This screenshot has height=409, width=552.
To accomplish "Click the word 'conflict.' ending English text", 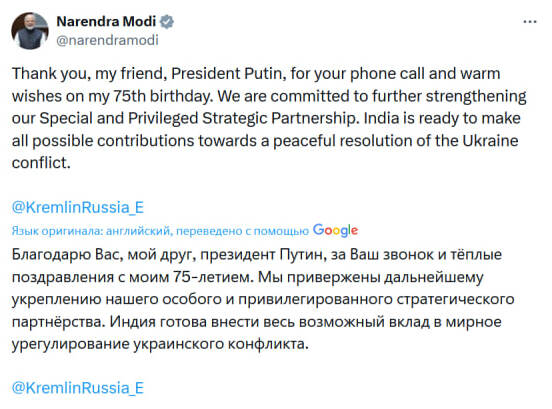I will pyautogui.click(x=41, y=163).
